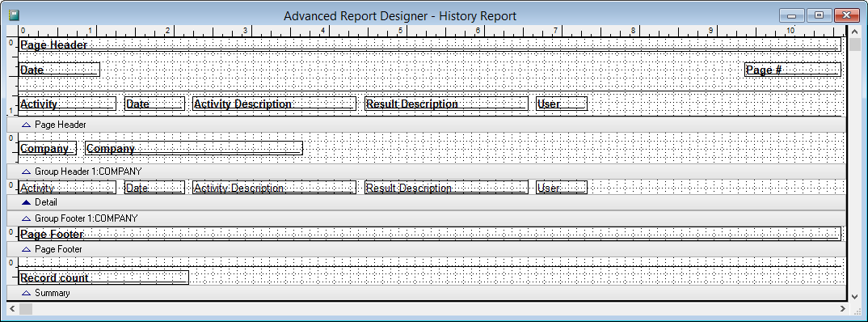The image size is (868, 322).
Task: Click the horizontal scrollbar right arrow
Action: pyautogui.click(x=842, y=309)
